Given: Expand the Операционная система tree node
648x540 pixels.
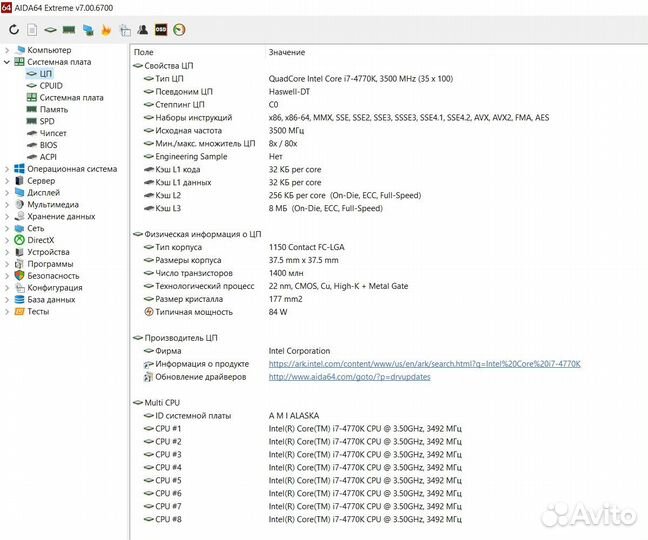Looking at the screenshot, I should [x=7, y=169].
